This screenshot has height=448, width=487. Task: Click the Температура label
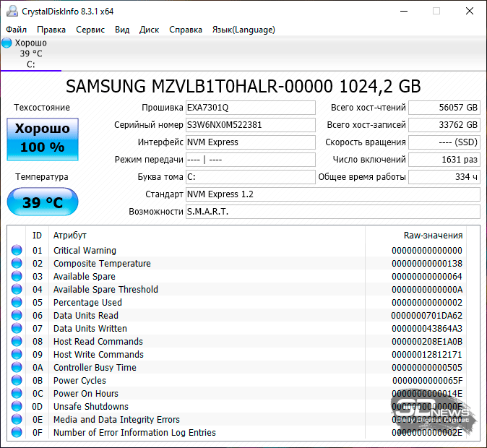(42, 177)
